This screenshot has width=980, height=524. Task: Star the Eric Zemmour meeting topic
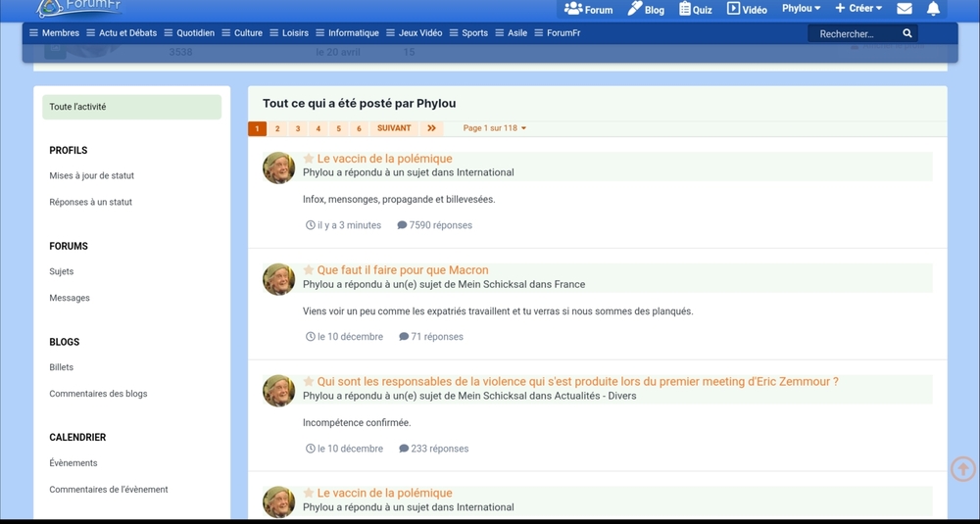point(309,382)
